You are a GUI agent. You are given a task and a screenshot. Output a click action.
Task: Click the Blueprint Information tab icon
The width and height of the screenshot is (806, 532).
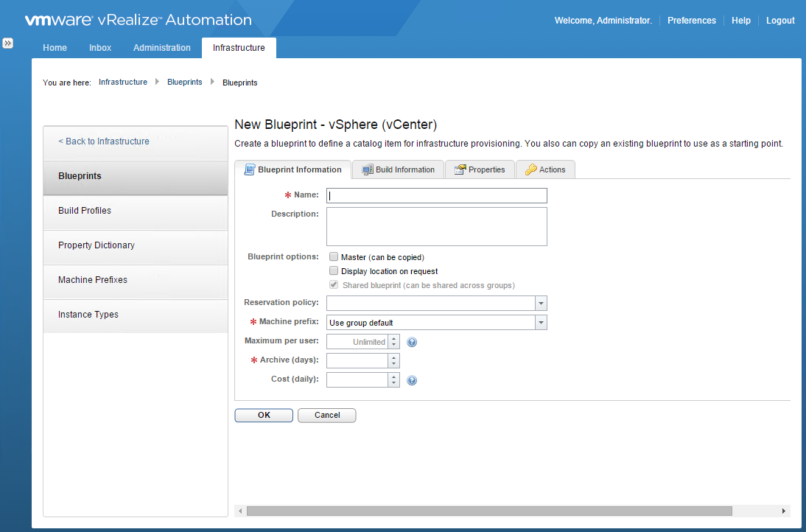pyautogui.click(x=249, y=169)
